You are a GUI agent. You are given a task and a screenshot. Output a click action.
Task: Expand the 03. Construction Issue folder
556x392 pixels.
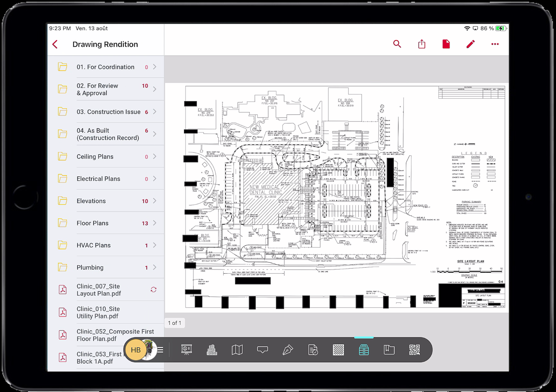[x=108, y=112]
